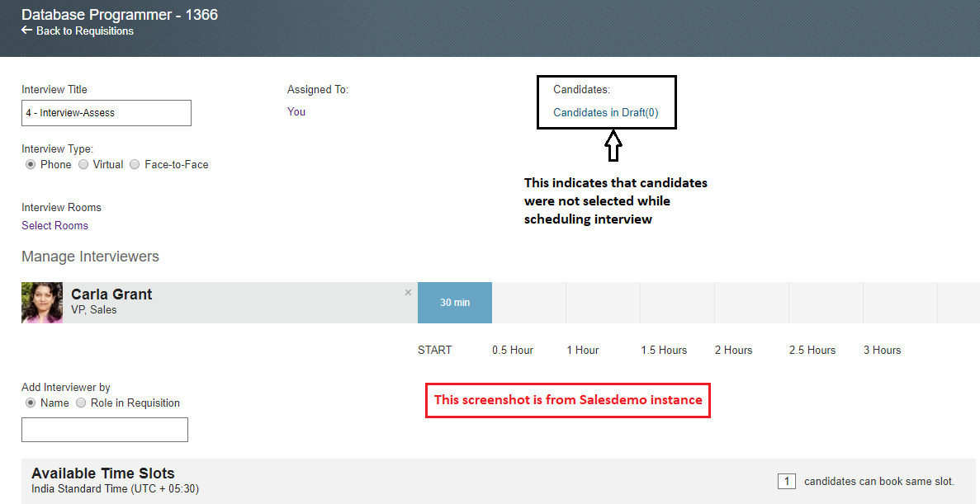980x504 pixels.
Task: Select the Virtual interview type
Action: (83, 164)
